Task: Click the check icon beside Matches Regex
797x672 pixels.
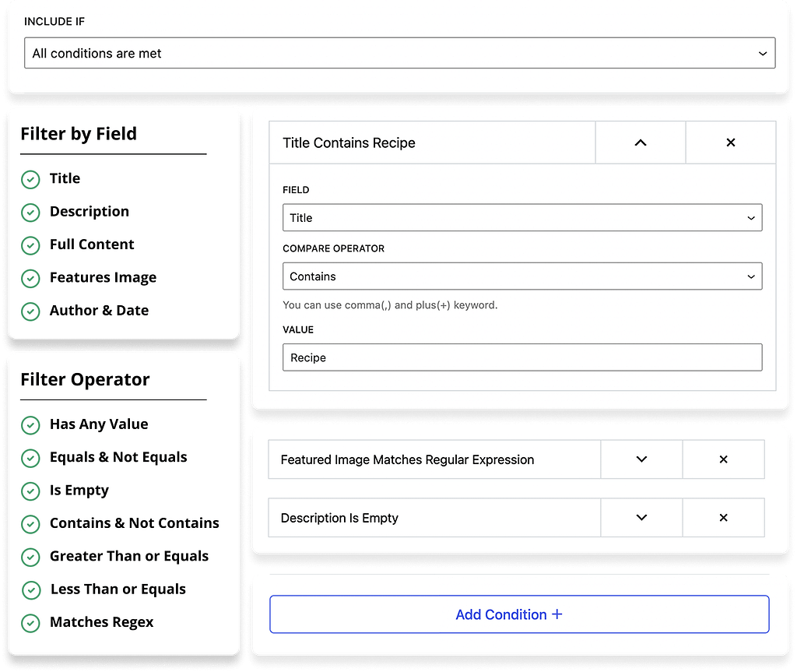Action: point(30,623)
